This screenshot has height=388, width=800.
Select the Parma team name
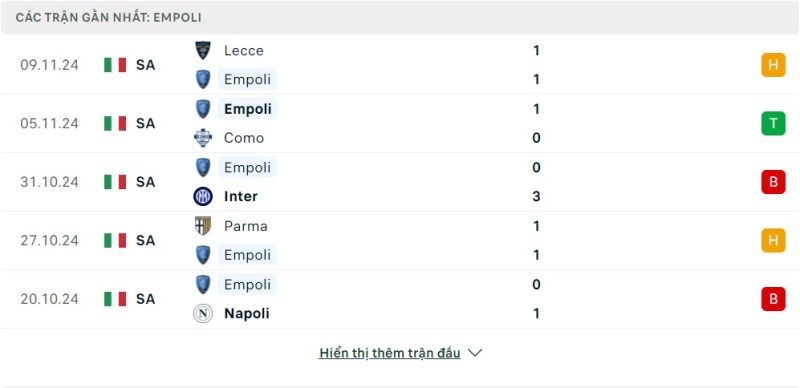(x=246, y=226)
